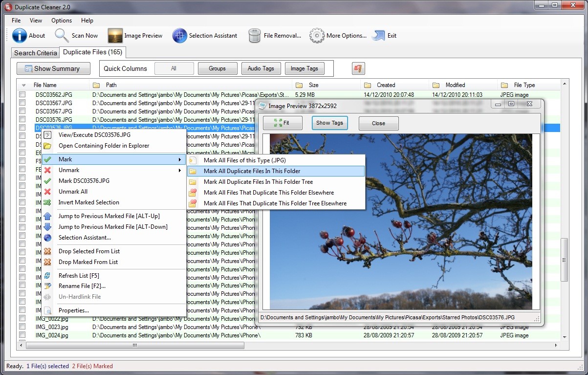Click the sort arrow on File Name column
This screenshot has width=588, height=375.
point(23,85)
